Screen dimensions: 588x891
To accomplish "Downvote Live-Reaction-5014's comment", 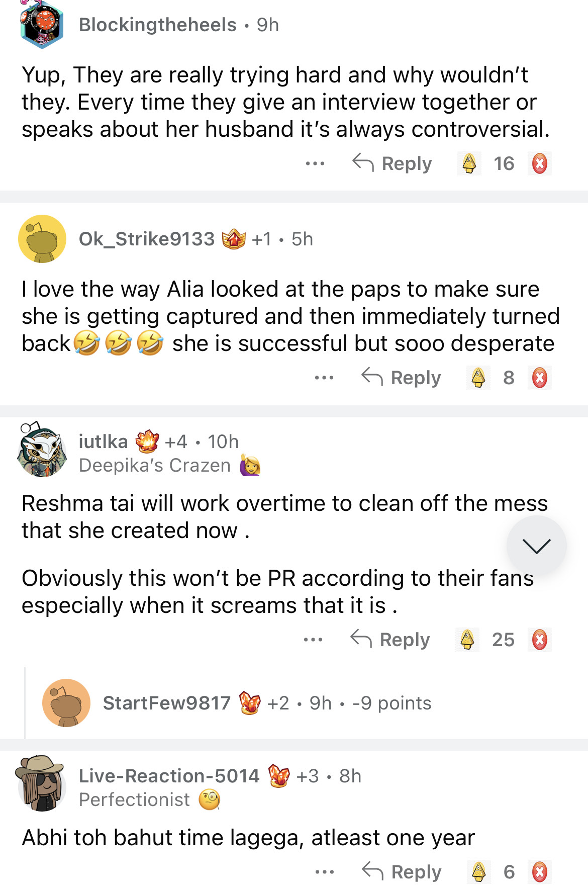I will (x=539, y=872).
